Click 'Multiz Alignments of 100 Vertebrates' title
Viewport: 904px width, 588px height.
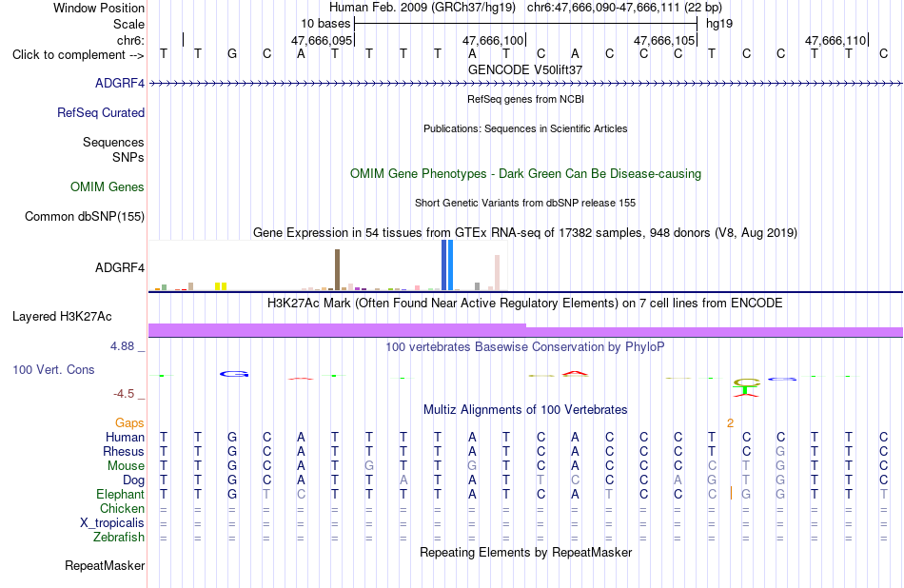pyautogui.click(x=525, y=410)
